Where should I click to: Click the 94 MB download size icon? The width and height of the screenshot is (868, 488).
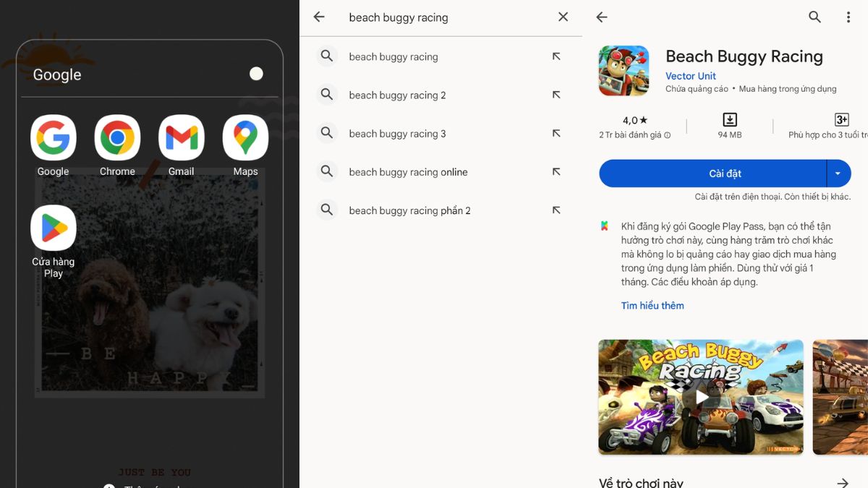730,120
